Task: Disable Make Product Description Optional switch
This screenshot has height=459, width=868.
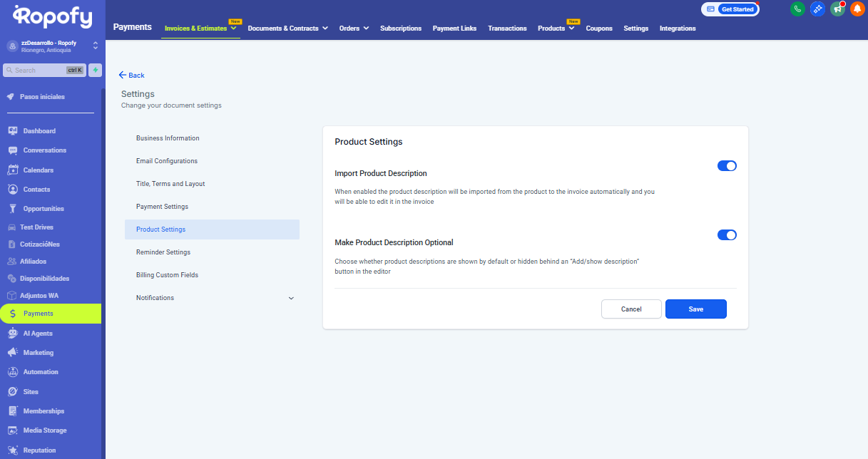Action: [x=726, y=235]
